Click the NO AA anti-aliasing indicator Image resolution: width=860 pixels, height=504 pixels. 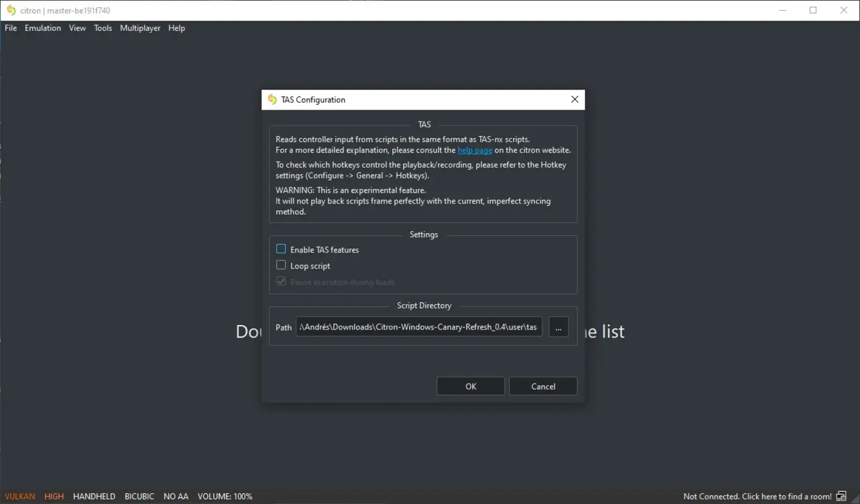pyautogui.click(x=176, y=496)
